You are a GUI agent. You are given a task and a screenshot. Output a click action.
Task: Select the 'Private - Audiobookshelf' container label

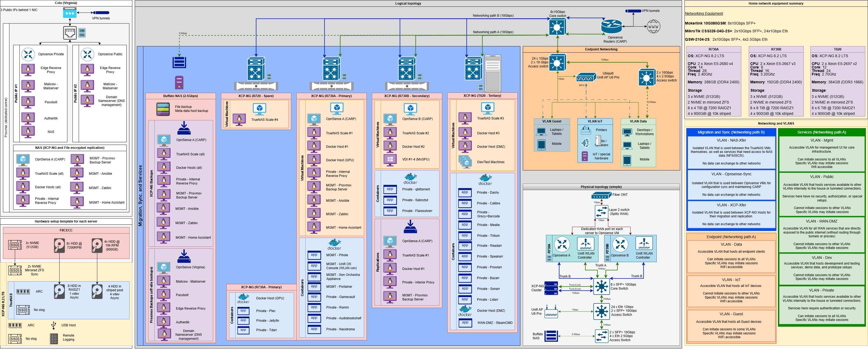[x=343, y=318]
